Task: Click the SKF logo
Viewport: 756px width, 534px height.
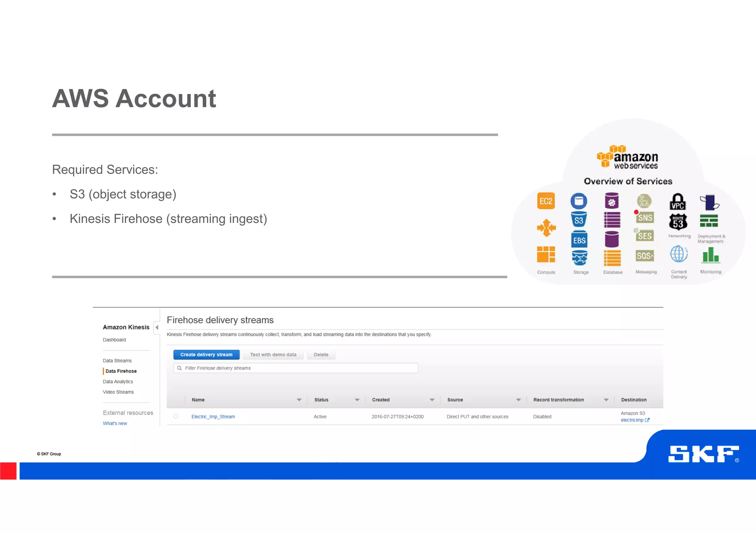Action: (x=704, y=454)
